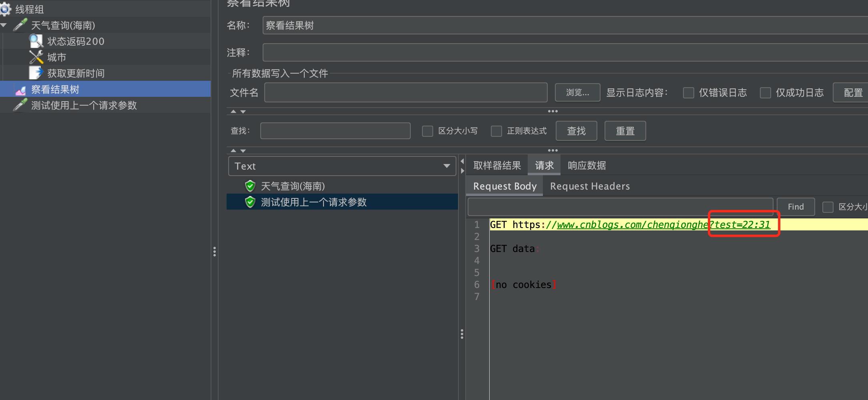Click the thread group gear icon
This screenshot has width=868, height=400.
click(x=5, y=9)
